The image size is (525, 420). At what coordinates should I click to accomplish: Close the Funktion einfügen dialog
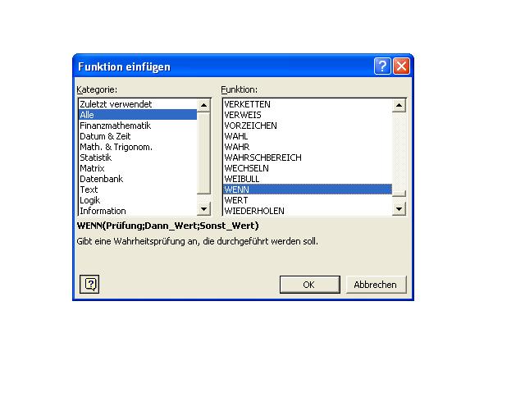401,66
